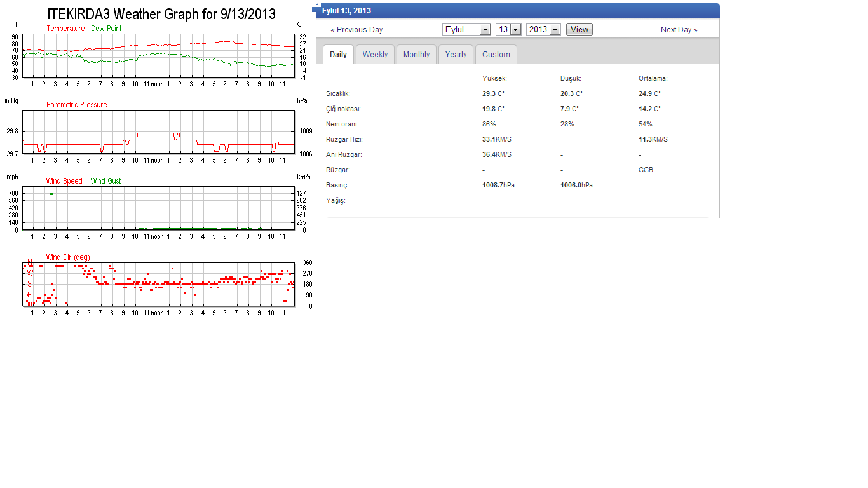Click the green wind gust spike marker
This screenshot has width=868, height=488.
pos(51,193)
